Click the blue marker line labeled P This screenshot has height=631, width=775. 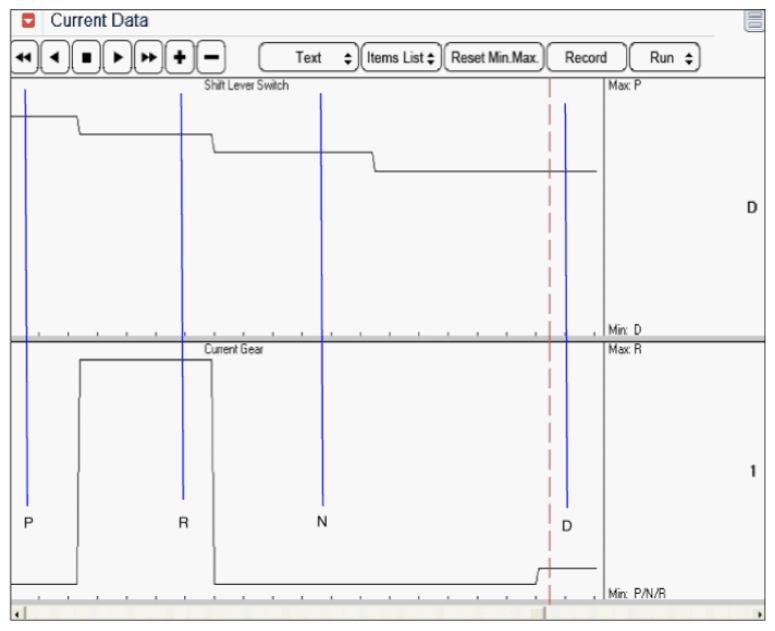tap(26, 300)
